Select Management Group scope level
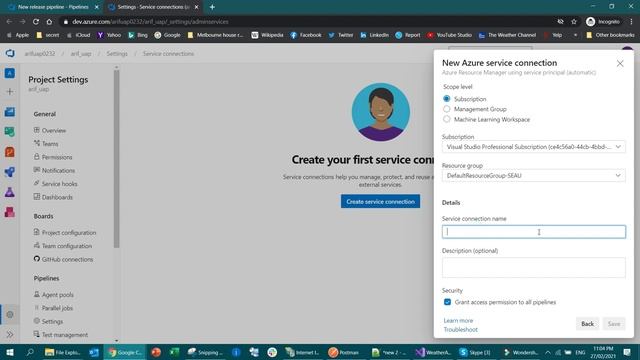Screen dimensions: 640x360 447,109
